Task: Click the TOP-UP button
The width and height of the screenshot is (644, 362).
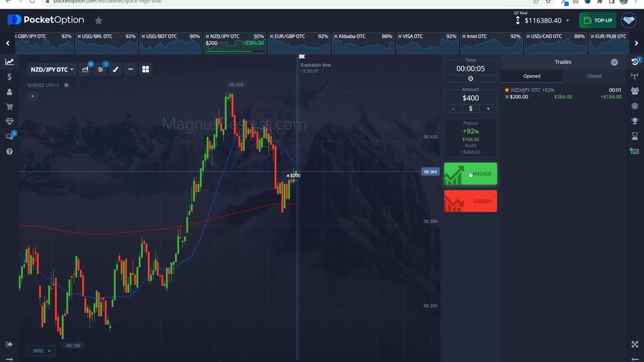Action: (x=598, y=20)
